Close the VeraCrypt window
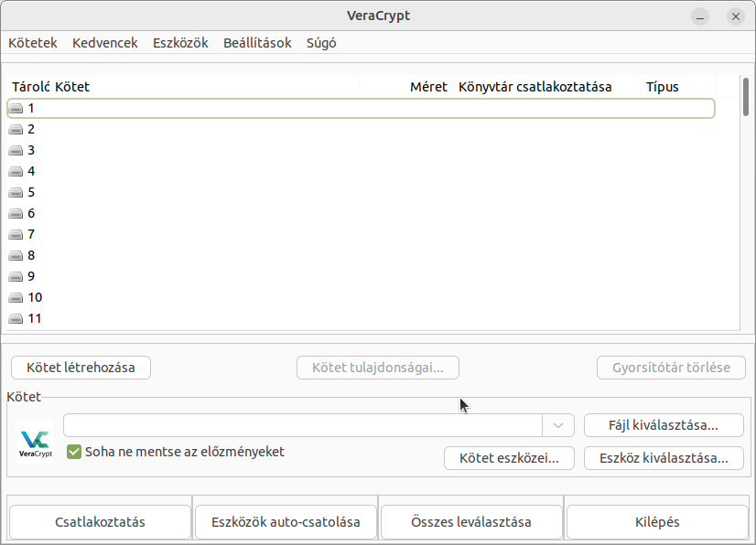Image resolution: width=756 pixels, height=545 pixels. [736, 16]
